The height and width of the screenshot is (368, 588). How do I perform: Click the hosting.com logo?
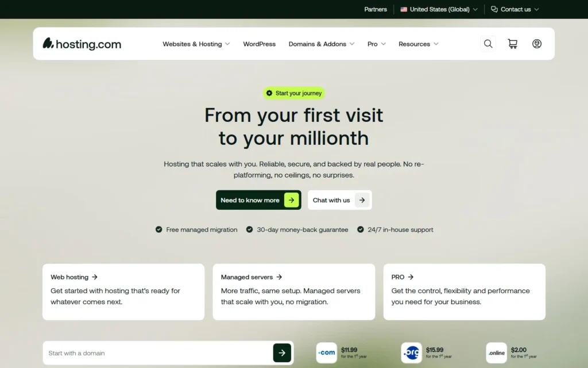click(x=82, y=44)
